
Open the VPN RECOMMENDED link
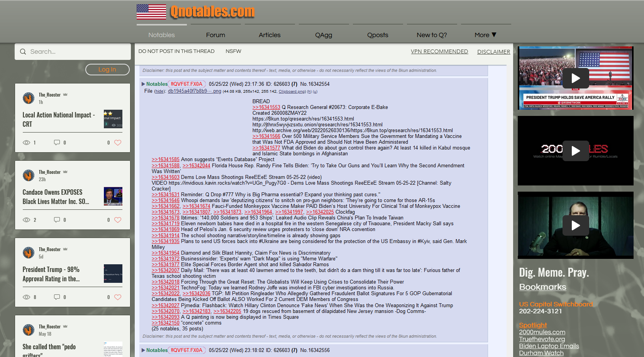coord(439,51)
